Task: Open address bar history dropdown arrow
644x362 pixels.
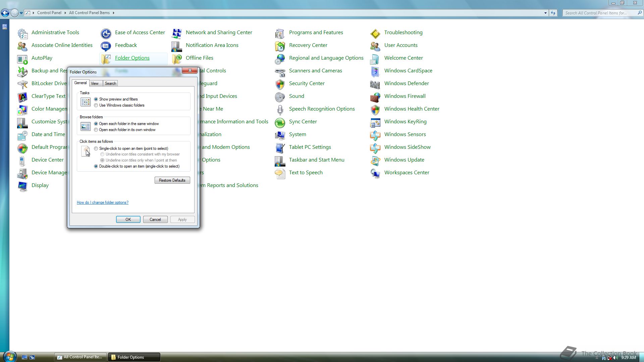Action: tap(545, 13)
